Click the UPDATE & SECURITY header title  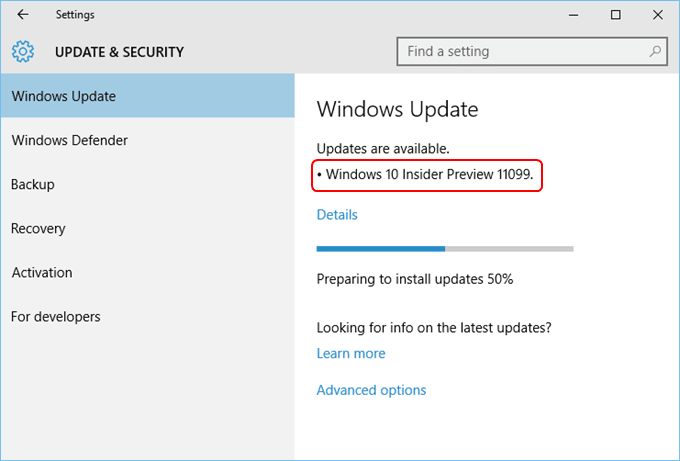(119, 52)
